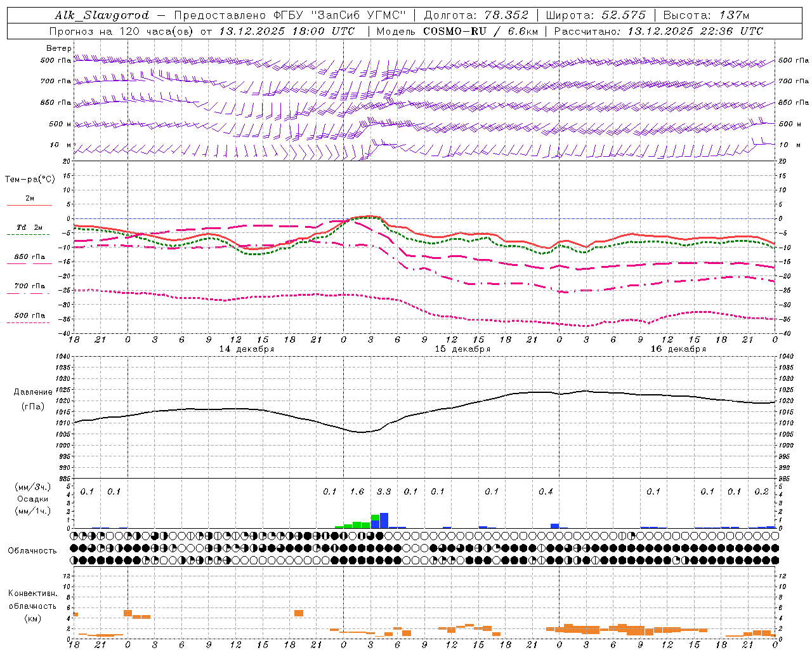Click the '(мм/1ч.)' precipitation unit label
The image size is (812, 650).
coord(32,511)
